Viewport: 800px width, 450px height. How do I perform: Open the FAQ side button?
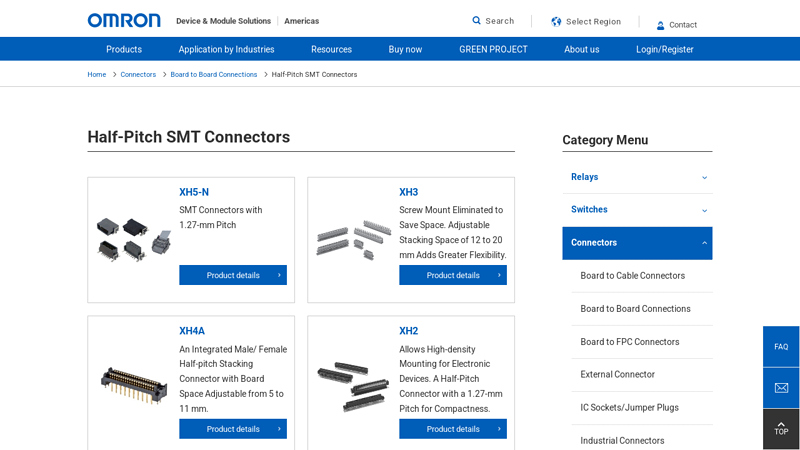point(781,346)
